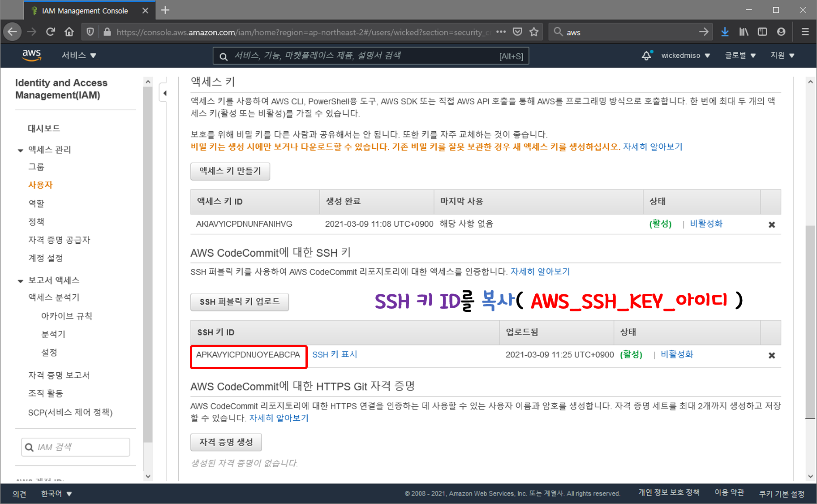Open 계정 설정 in the sidebar
Image resolution: width=817 pixels, height=504 pixels.
[46, 258]
